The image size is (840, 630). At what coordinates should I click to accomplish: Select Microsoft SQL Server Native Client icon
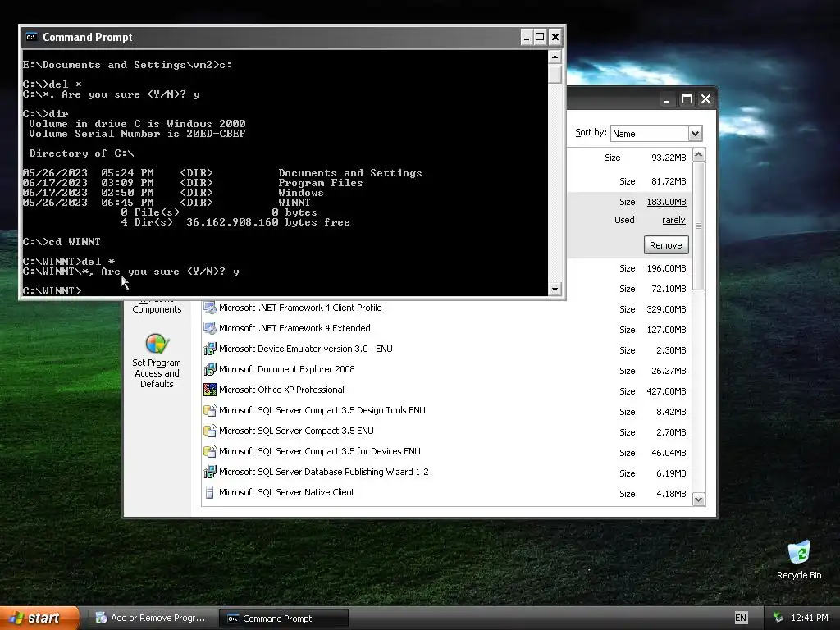coord(210,492)
